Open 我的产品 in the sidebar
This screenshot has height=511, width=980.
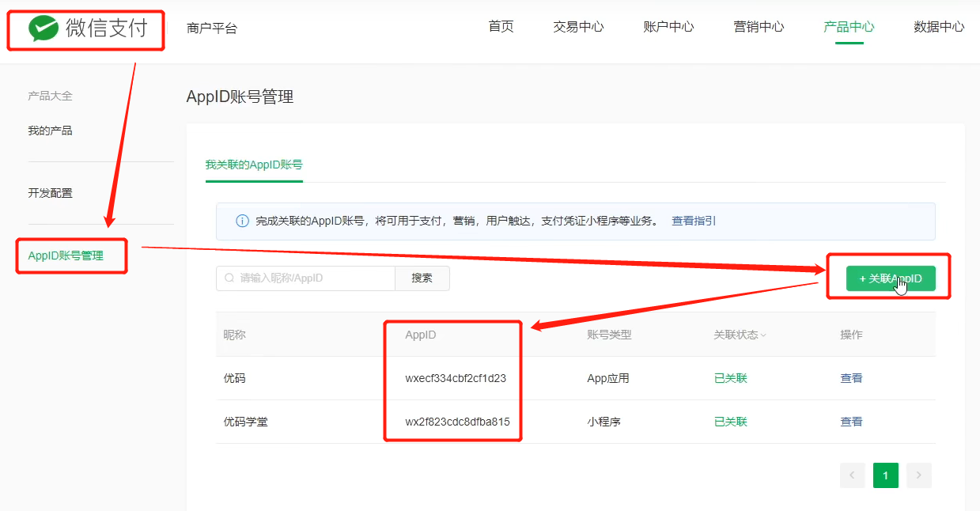(x=50, y=131)
